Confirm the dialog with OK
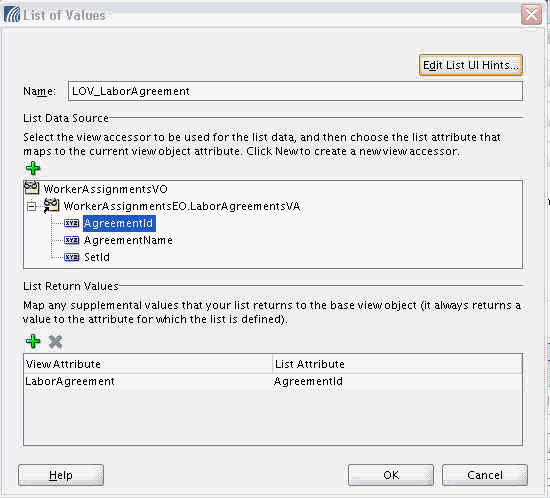The image size is (550, 498). [391, 475]
